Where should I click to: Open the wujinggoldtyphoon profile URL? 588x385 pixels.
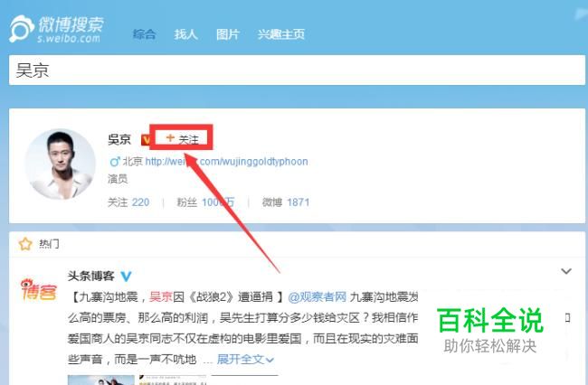tap(226, 162)
